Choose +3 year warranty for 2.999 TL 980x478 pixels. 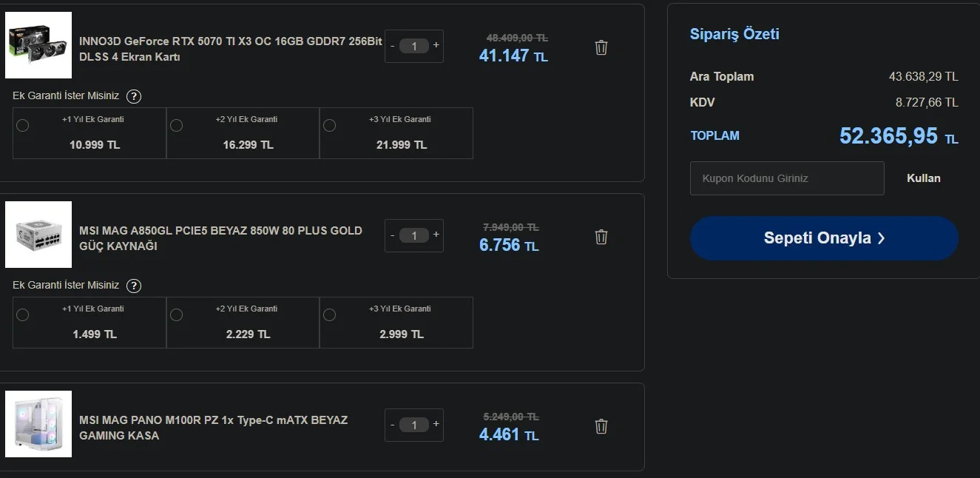coord(329,314)
